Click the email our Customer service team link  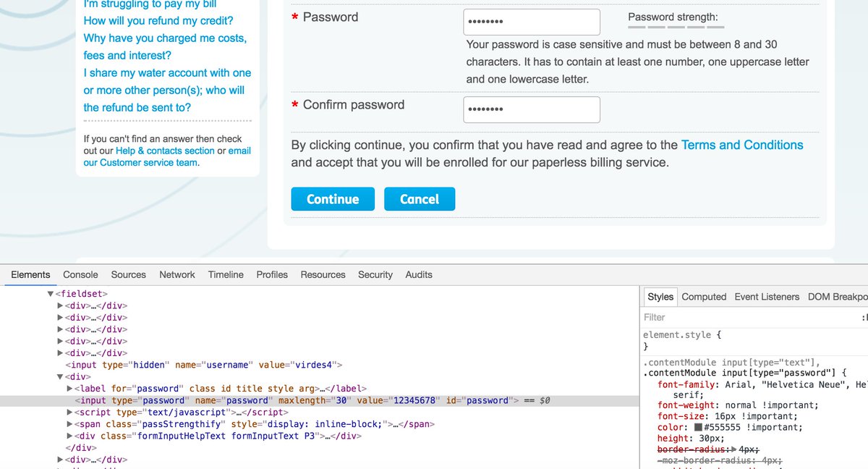(x=167, y=156)
